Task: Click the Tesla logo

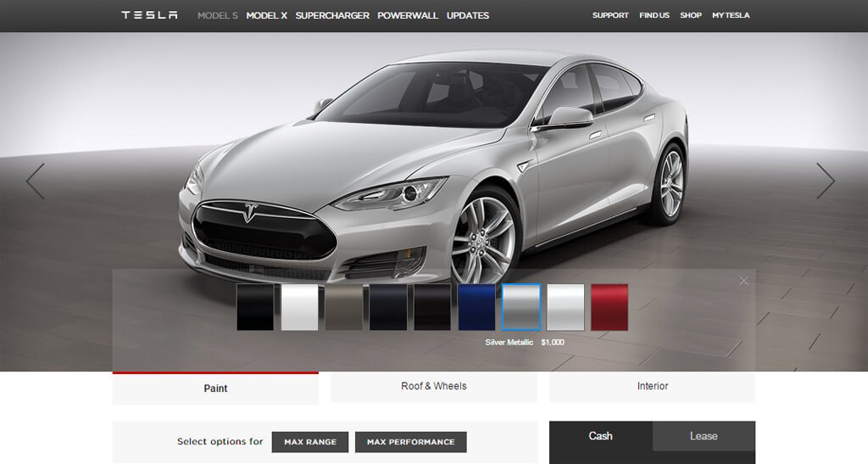Action: (149, 15)
